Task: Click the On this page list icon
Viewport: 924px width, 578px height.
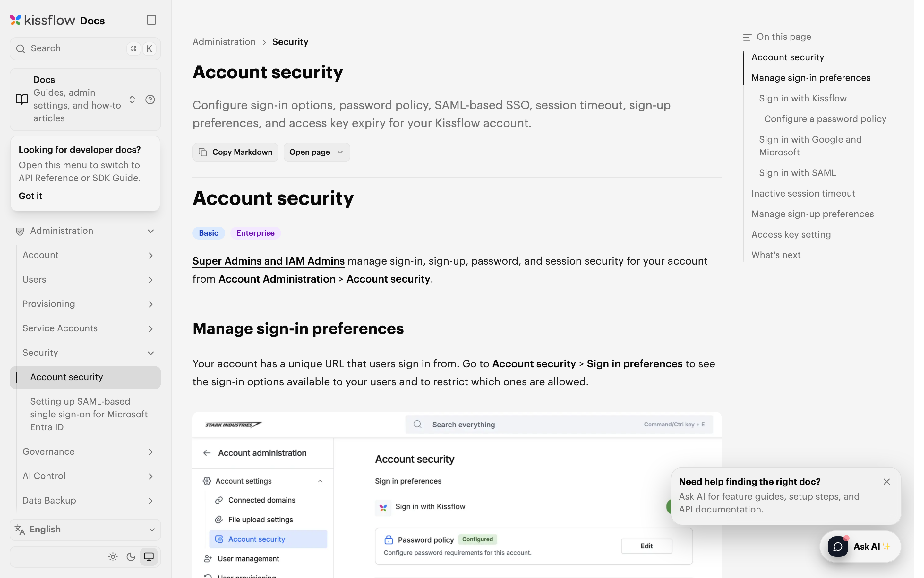Action: click(x=747, y=37)
